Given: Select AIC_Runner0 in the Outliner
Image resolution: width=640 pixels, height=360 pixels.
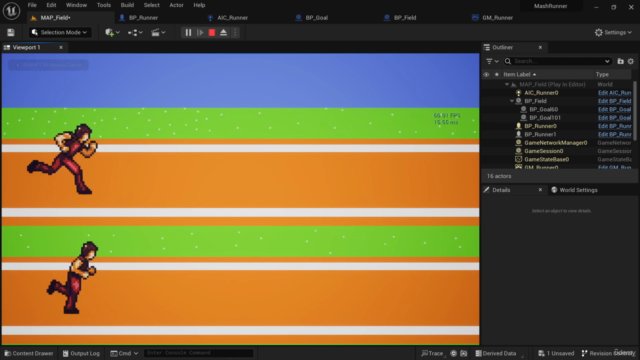Looking at the screenshot, I should [541, 93].
